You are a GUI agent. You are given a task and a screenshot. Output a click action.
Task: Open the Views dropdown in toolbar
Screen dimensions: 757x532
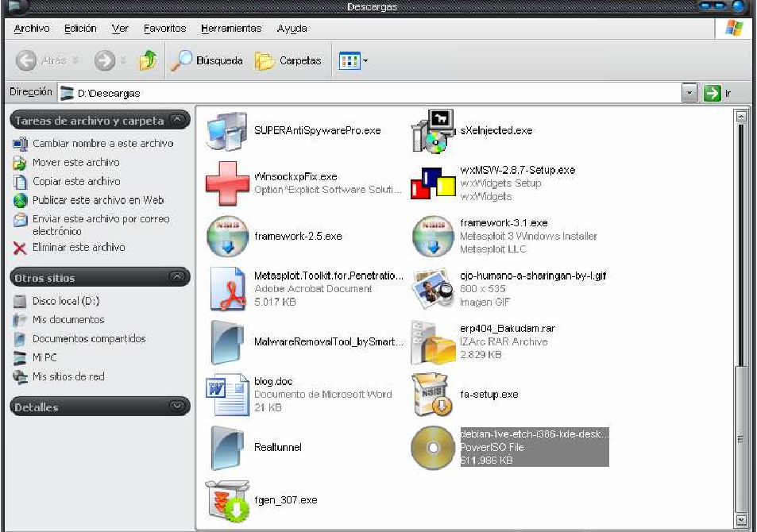click(353, 60)
